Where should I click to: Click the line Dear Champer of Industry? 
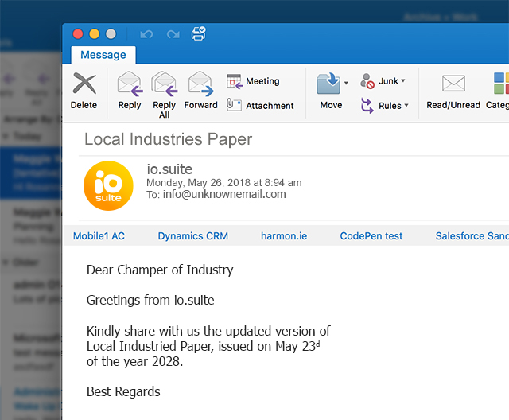point(160,270)
